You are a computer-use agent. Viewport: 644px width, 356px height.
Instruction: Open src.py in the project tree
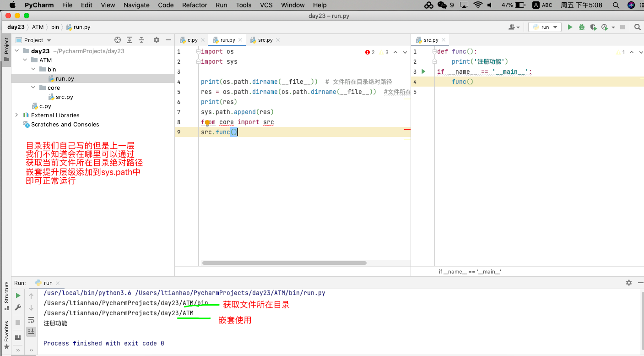(x=64, y=97)
